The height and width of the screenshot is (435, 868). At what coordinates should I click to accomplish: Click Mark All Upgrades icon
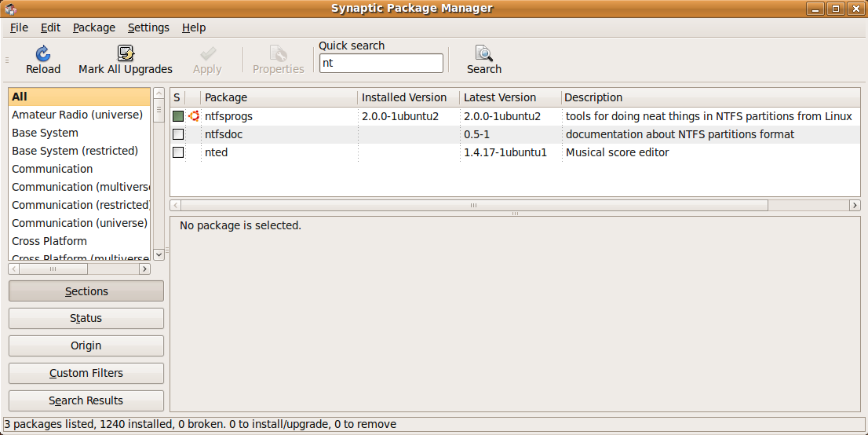[x=126, y=53]
